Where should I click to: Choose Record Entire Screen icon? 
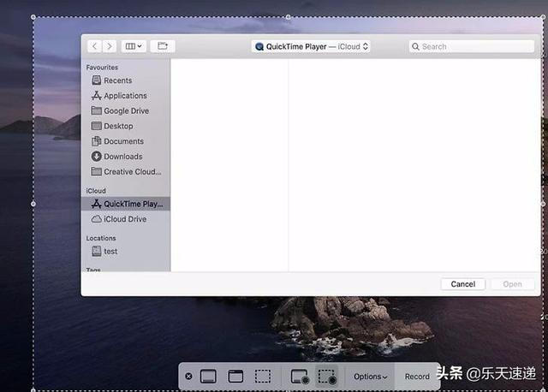pyautogui.click(x=300, y=377)
